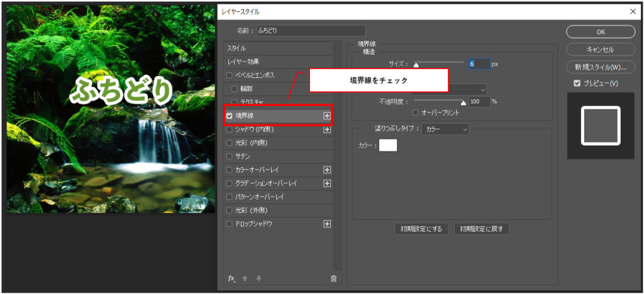Open the dropdown above the 不透明度 slider
The height and width of the screenshot is (294, 644).
[x=465, y=89]
